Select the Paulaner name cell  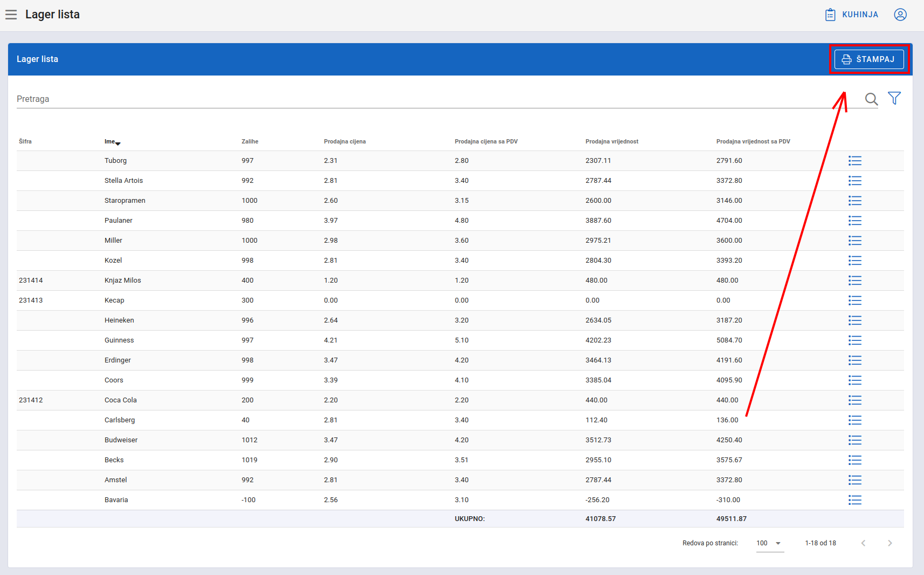(119, 221)
